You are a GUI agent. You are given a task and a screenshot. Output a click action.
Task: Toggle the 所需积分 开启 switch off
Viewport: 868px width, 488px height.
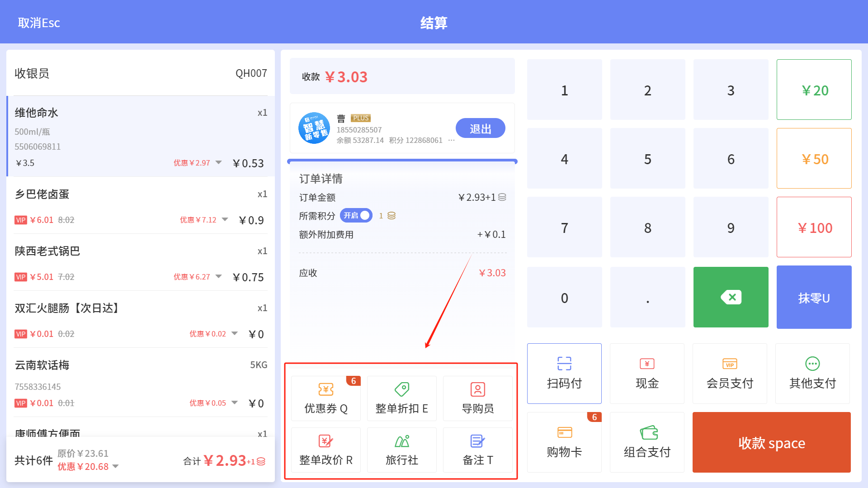tap(356, 215)
